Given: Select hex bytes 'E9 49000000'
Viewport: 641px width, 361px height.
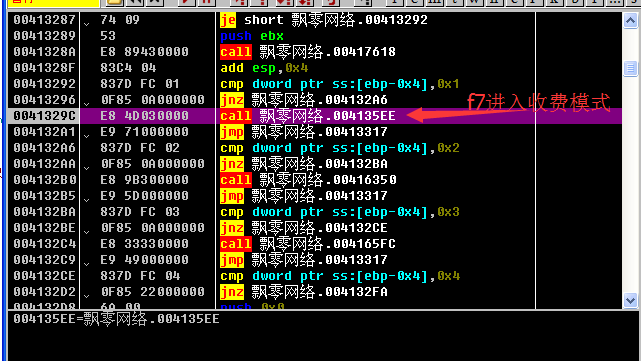Looking at the screenshot, I should pos(144,260).
